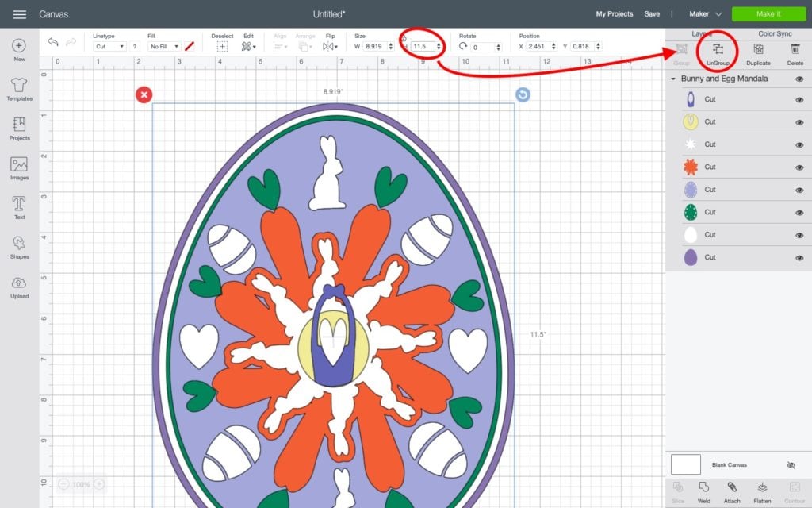Hide the light purple egg Cut layer
This screenshot has width=812, height=508.
click(x=799, y=190)
